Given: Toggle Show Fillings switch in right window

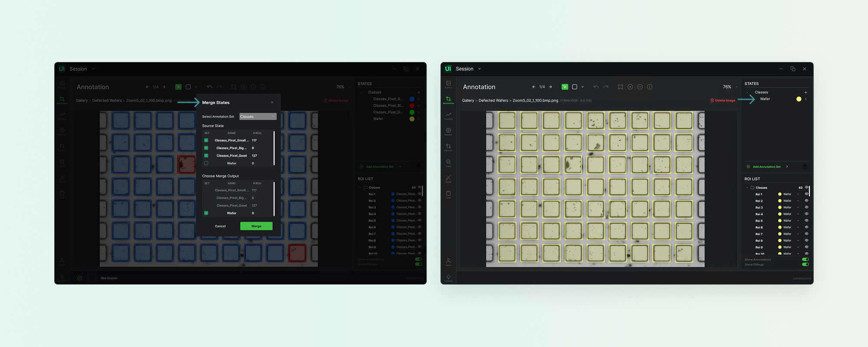Looking at the screenshot, I should coord(806,264).
